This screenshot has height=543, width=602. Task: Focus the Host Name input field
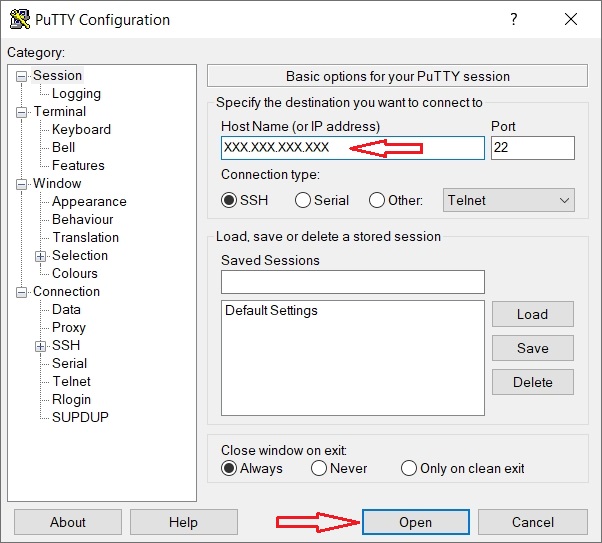pos(352,148)
